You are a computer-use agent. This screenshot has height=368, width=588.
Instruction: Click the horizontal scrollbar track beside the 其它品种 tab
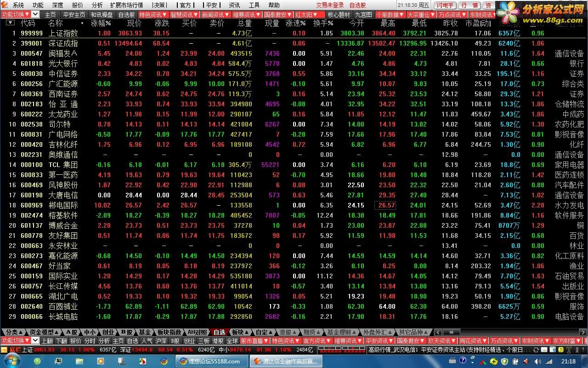pyautogui.click(x=510, y=332)
